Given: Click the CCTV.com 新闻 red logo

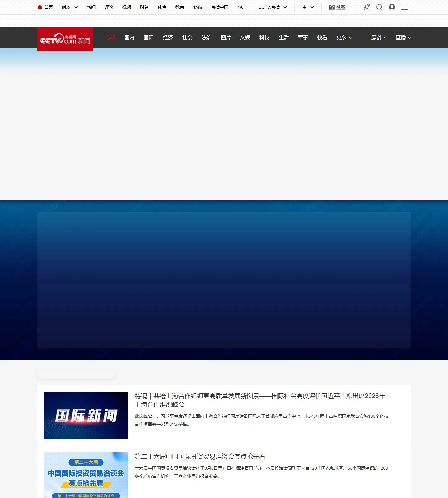Looking at the screenshot, I should coord(65,39).
